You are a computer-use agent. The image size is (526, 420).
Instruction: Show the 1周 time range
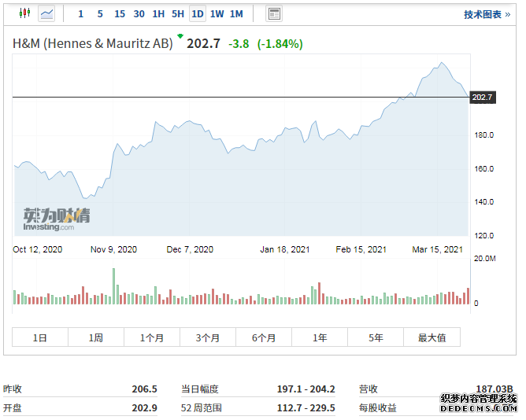click(x=96, y=337)
